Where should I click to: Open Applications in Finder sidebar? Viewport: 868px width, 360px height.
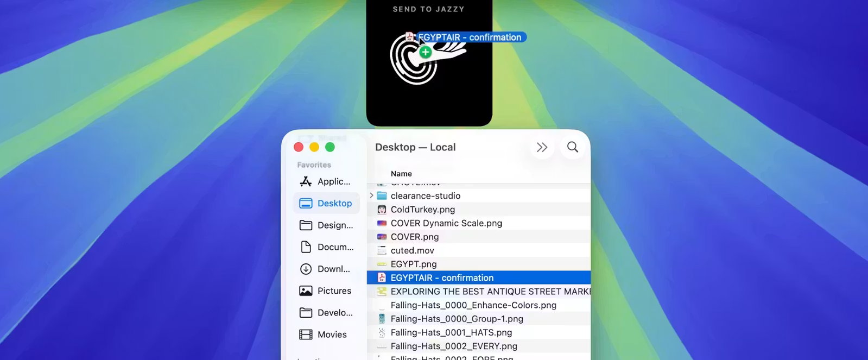point(326,181)
